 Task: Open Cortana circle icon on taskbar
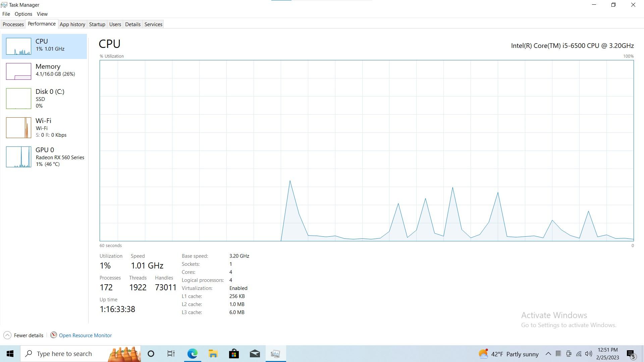151,354
